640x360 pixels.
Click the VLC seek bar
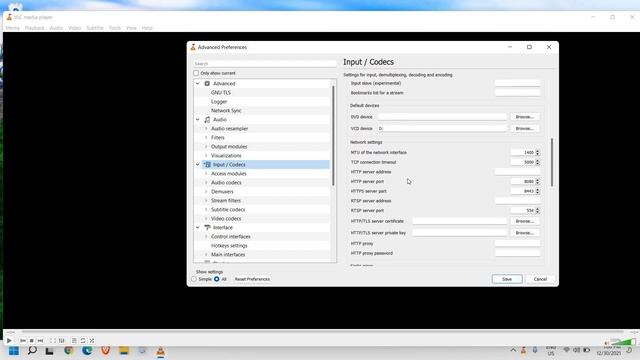click(x=322, y=332)
